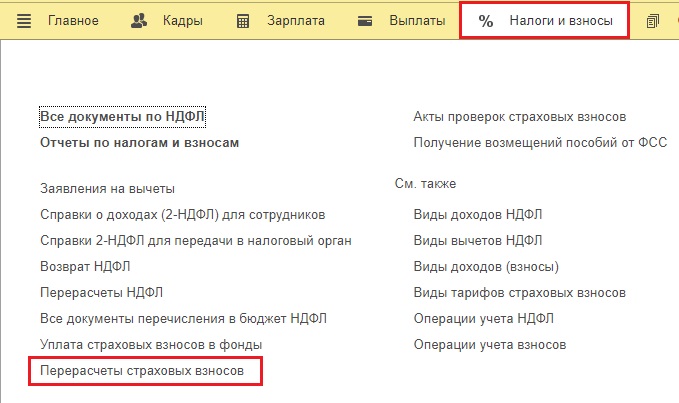Click the Кадры people icon
679x403 pixels.
coord(139,21)
